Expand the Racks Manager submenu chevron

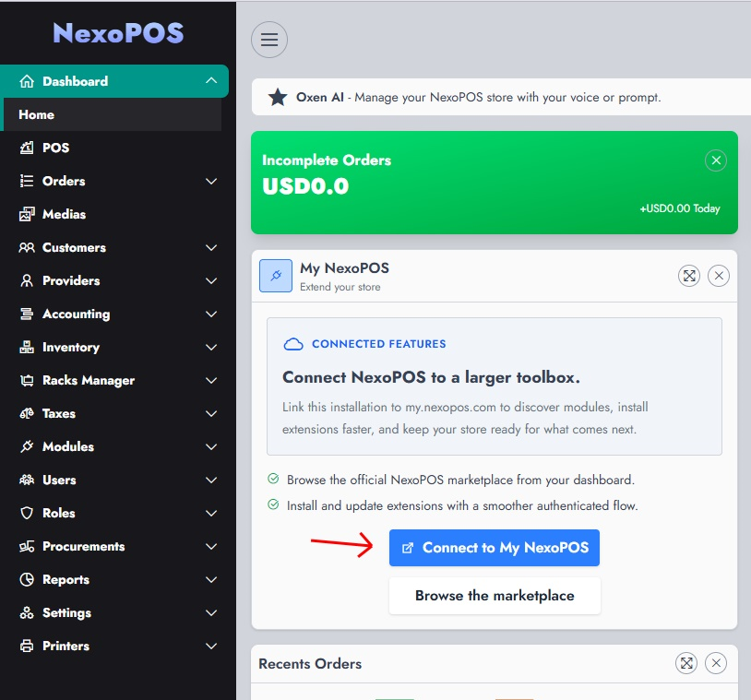tap(211, 380)
